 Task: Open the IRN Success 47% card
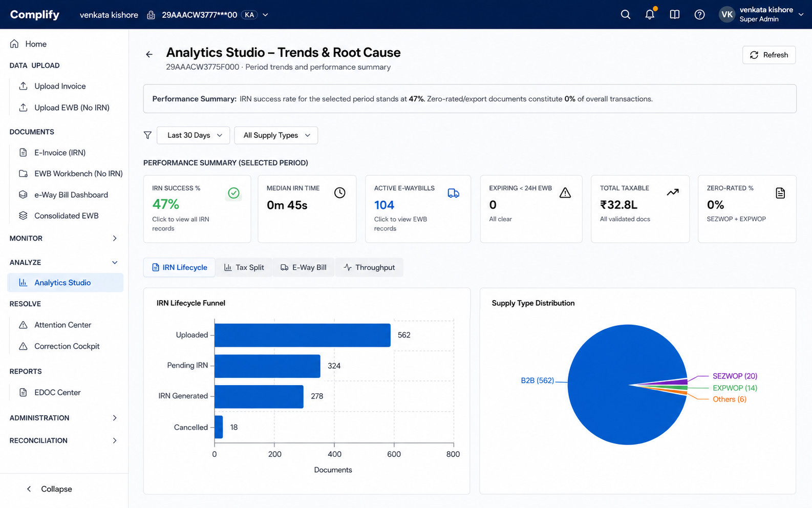click(x=197, y=209)
